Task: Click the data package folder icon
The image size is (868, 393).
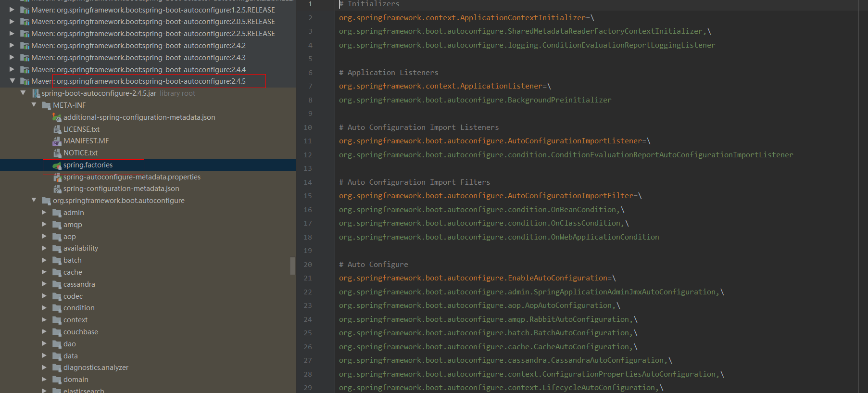Action: [x=57, y=356]
